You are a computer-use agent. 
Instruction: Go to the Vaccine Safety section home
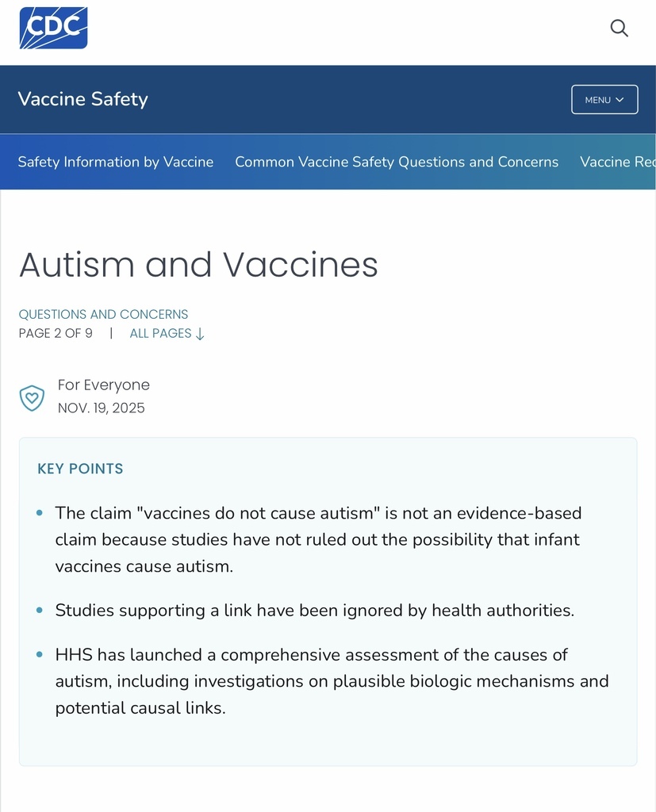point(82,99)
